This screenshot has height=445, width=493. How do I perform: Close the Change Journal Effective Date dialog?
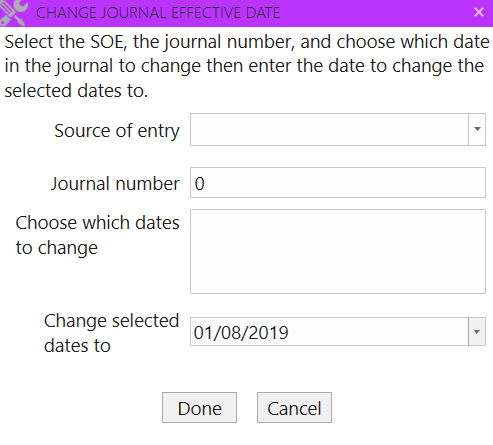[x=479, y=12]
